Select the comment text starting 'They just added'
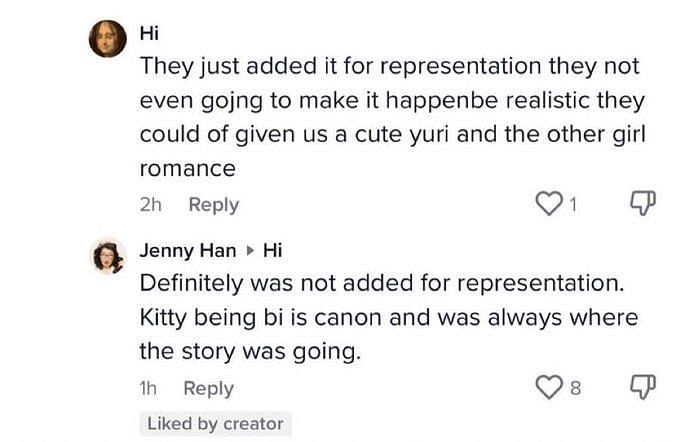This screenshot has width=680, height=442. [392, 117]
